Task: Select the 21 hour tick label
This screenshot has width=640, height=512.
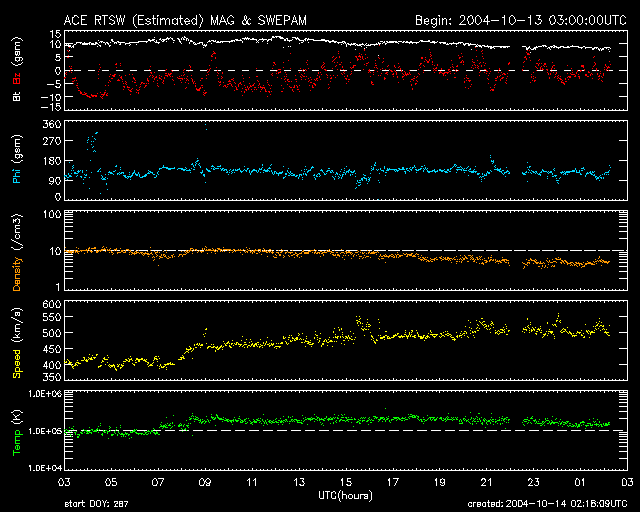Action: tap(486, 483)
